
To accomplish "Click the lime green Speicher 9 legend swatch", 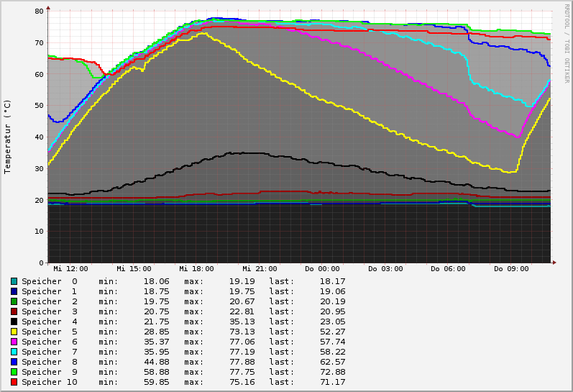I will pos(14,372).
